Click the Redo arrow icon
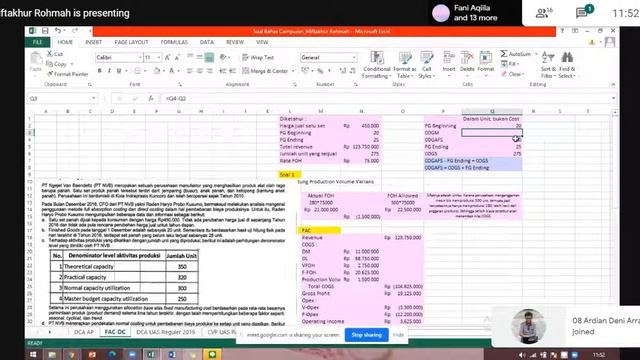Screen dimensions: 640x360 75,31
